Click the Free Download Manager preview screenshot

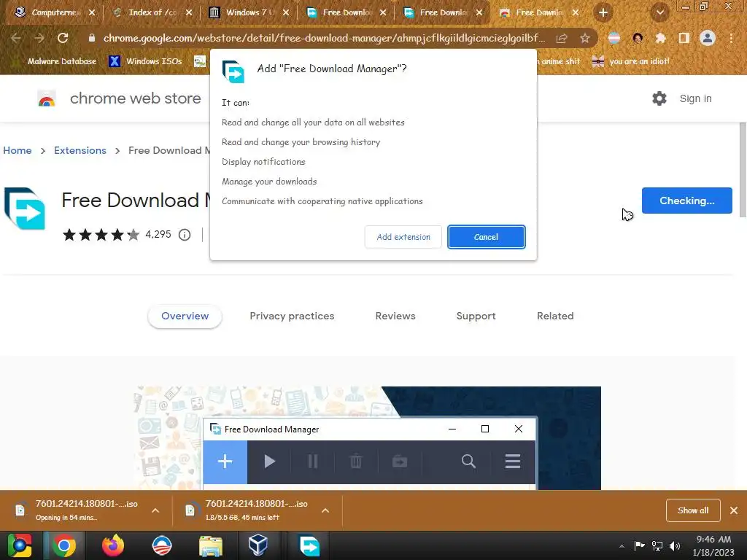coord(368,437)
